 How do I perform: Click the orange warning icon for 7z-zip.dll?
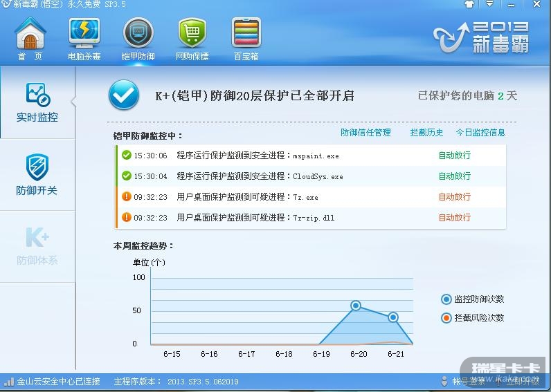[x=127, y=217]
